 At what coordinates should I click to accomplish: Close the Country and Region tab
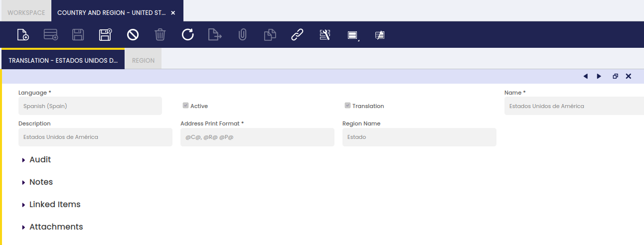tap(173, 12)
